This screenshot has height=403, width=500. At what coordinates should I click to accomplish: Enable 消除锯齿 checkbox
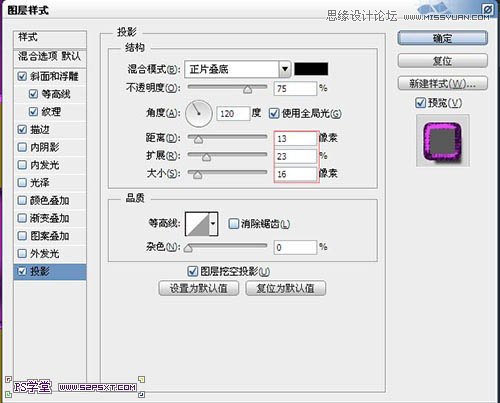[233, 223]
